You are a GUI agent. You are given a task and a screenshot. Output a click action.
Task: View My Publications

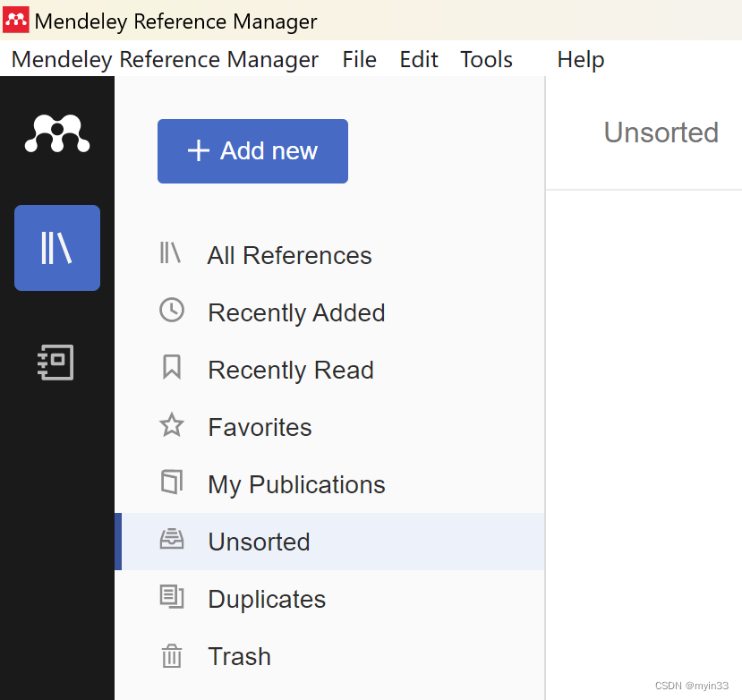pyautogui.click(x=329, y=484)
